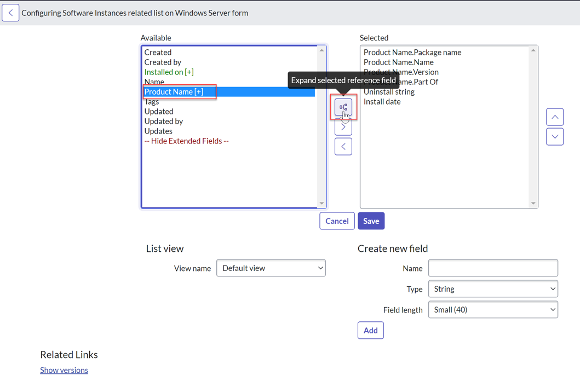Remove field with left arrow button
The image size is (580, 382).
[343, 147]
